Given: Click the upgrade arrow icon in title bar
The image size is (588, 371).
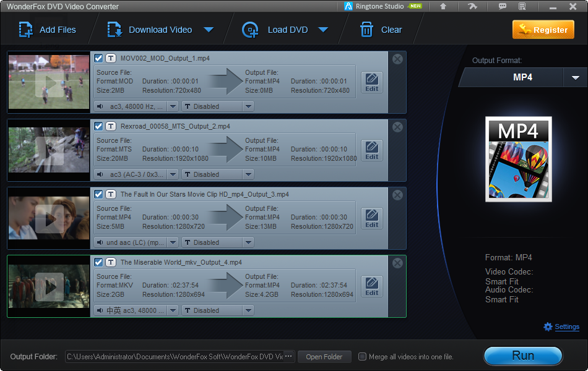Looking at the screenshot, I should pos(443,6).
